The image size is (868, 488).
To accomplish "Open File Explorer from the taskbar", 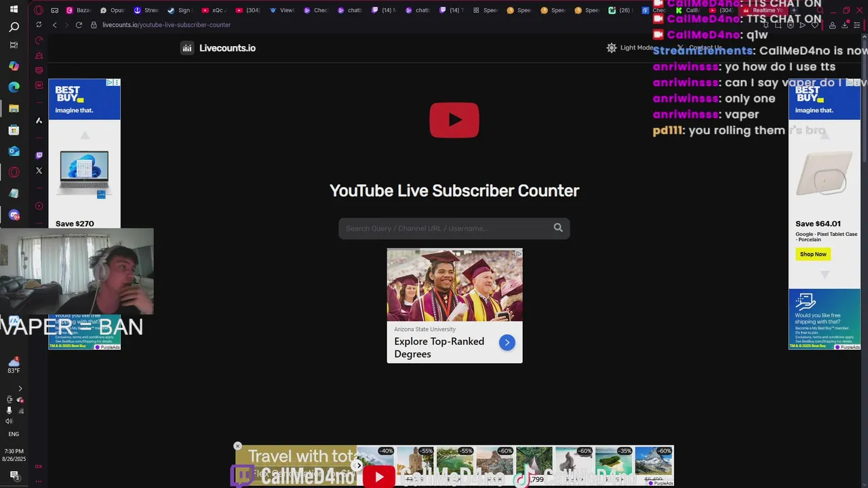I will pyautogui.click(x=14, y=108).
